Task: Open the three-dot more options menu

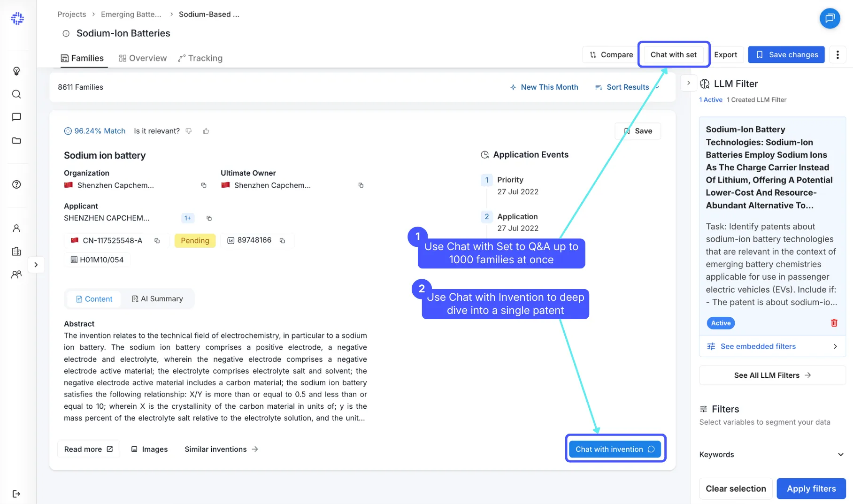Action: click(x=838, y=55)
